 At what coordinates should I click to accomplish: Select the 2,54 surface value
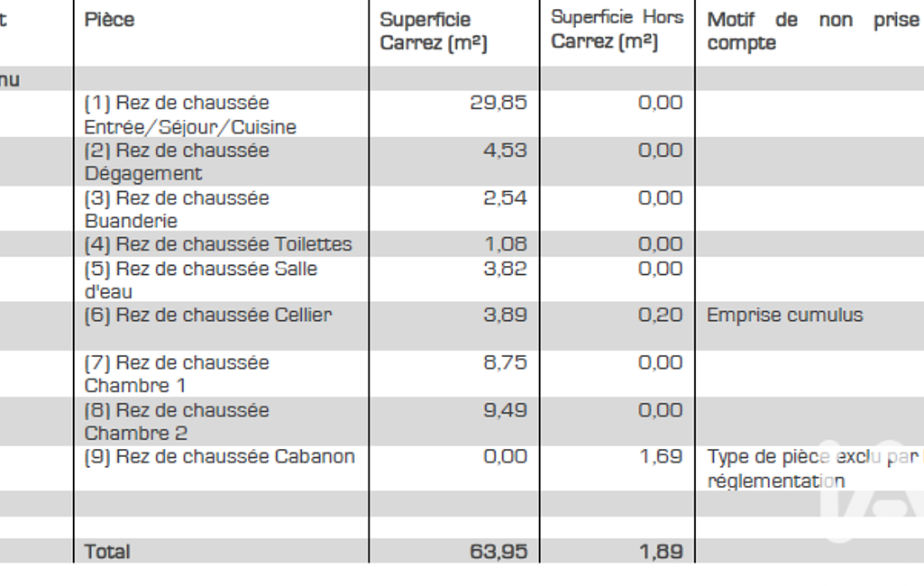point(505,197)
